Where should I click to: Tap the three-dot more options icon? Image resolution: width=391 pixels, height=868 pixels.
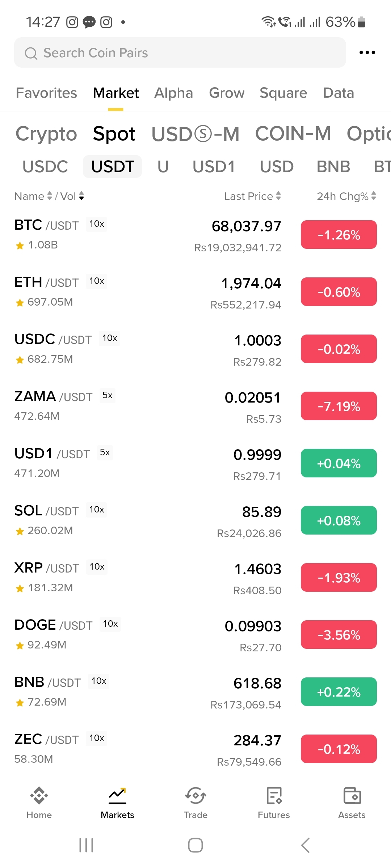click(x=367, y=53)
